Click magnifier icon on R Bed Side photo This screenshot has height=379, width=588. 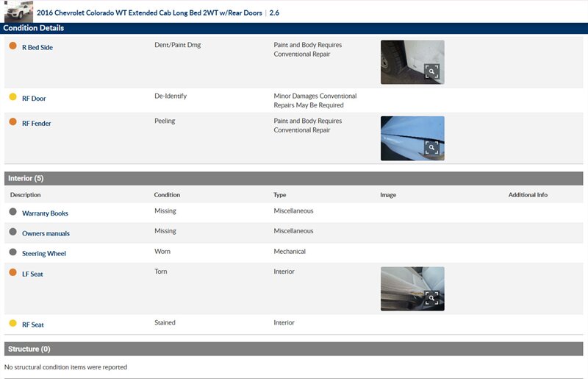click(431, 71)
